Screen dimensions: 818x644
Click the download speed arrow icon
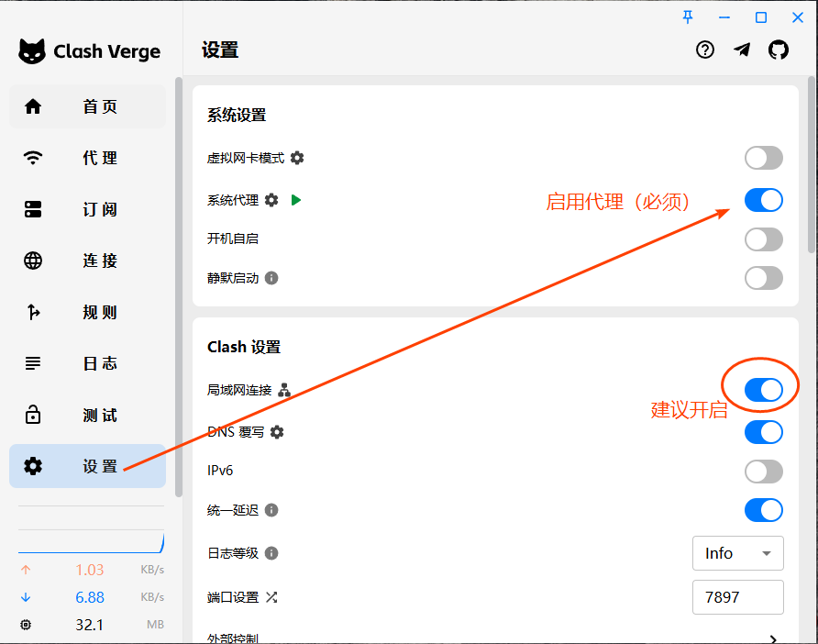coord(26,597)
